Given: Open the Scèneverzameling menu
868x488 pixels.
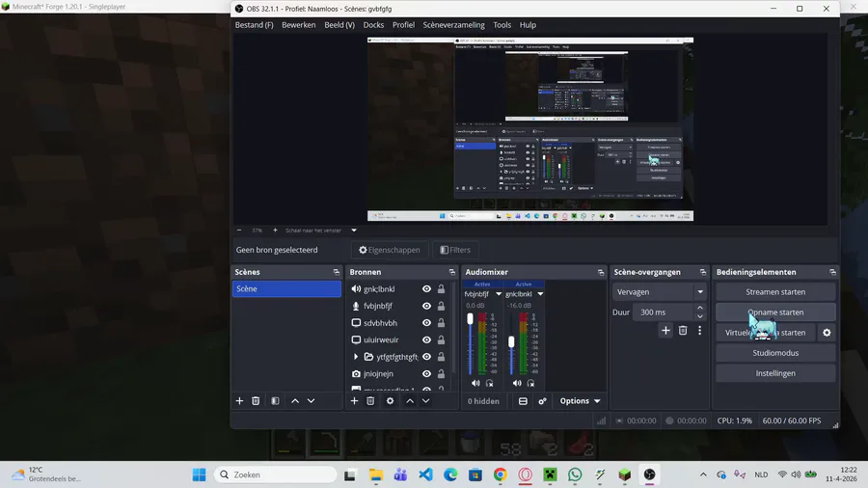Looking at the screenshot, I should [453, 25].
